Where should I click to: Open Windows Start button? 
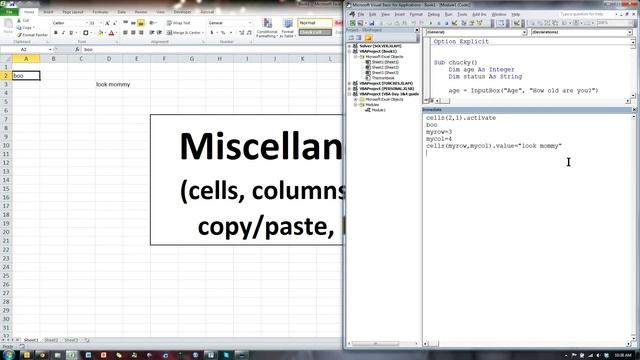point(9,355)
